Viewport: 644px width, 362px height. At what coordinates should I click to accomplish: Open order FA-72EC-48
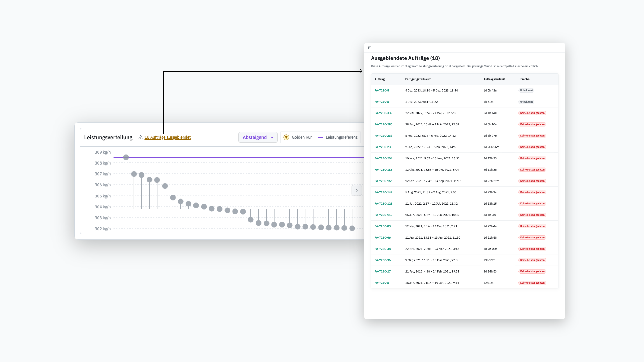[x=383, y=249]
